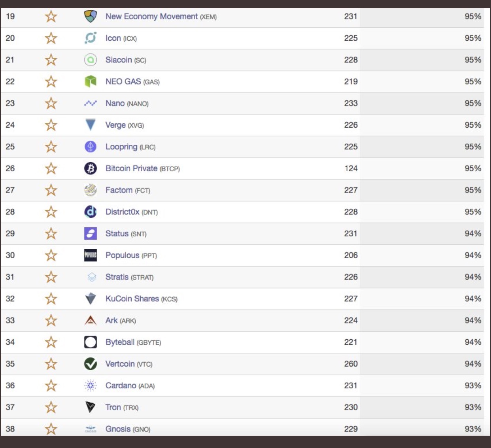This screenshot has height=448, width=491.
Task: Click the 95% bar in Siacoin row
Action: pos(421,60)
